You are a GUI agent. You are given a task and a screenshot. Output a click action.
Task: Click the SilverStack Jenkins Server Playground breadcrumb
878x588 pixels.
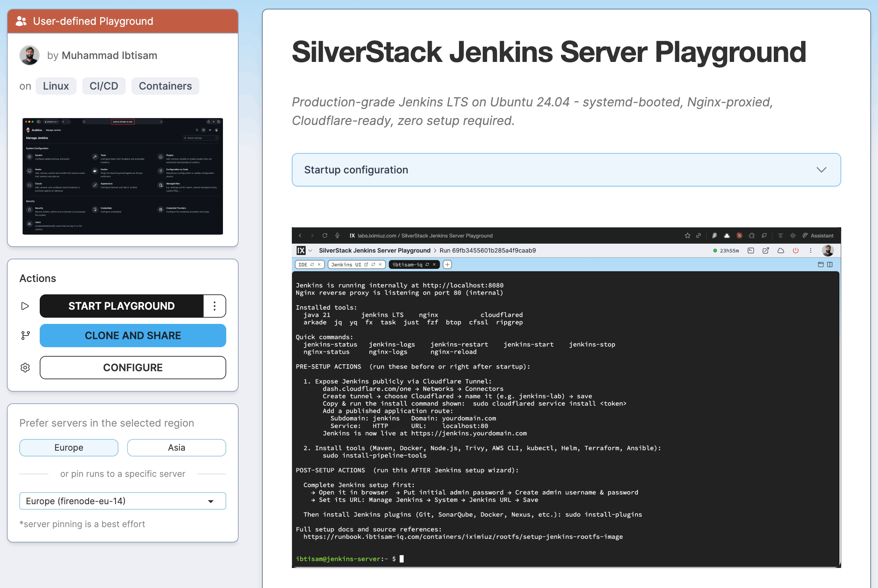[375, 251]
